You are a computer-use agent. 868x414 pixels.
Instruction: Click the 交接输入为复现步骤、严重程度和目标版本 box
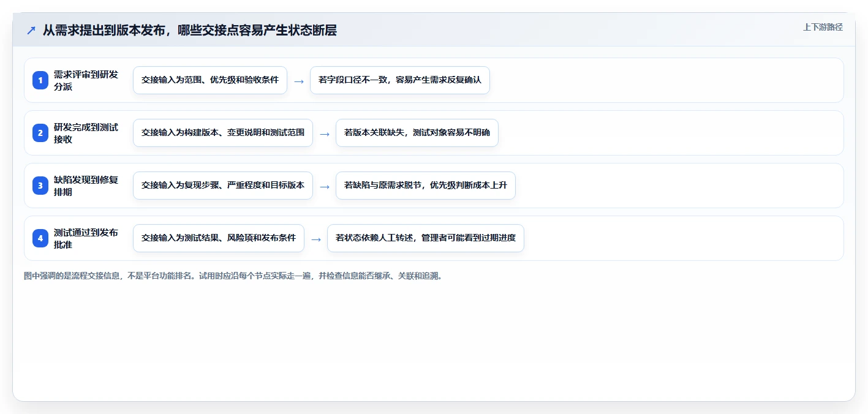pyautogui.click(x=223, y=186)
